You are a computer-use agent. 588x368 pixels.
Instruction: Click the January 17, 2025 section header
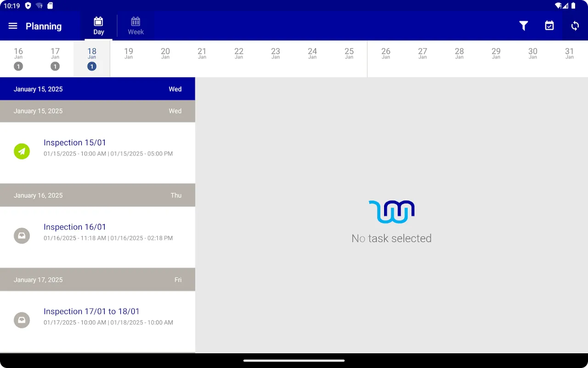97,280
